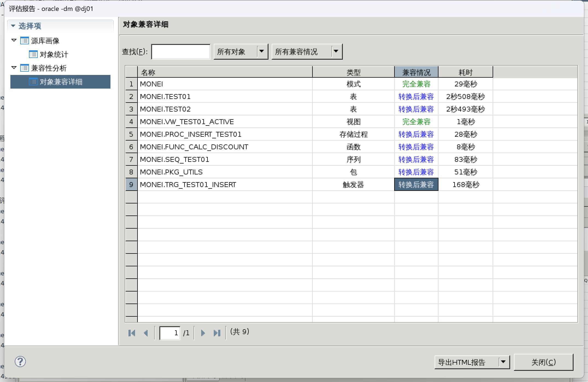The height and width of the screenshot is (382, 588).
Task: Jump to last page of results
Action: (217, 333)
